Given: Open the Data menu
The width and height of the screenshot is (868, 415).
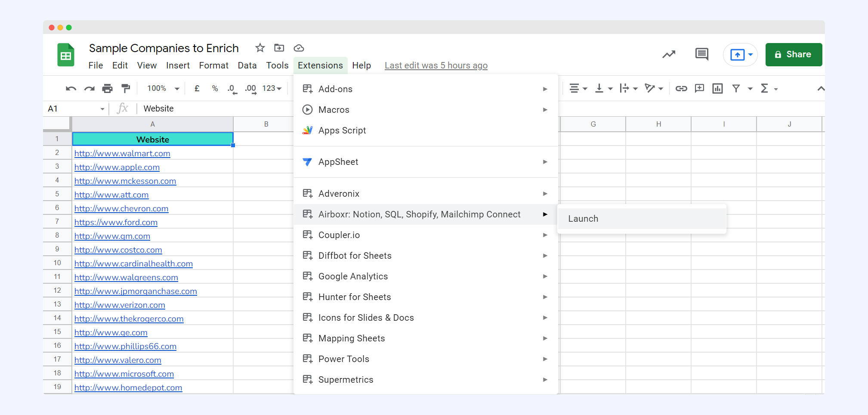Looking at the screenshot, I should coord(247,65).
